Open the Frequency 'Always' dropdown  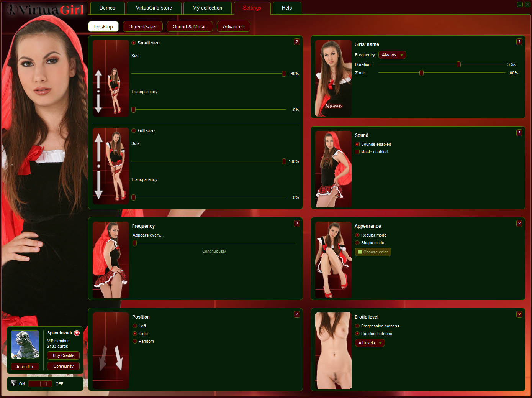392,55
